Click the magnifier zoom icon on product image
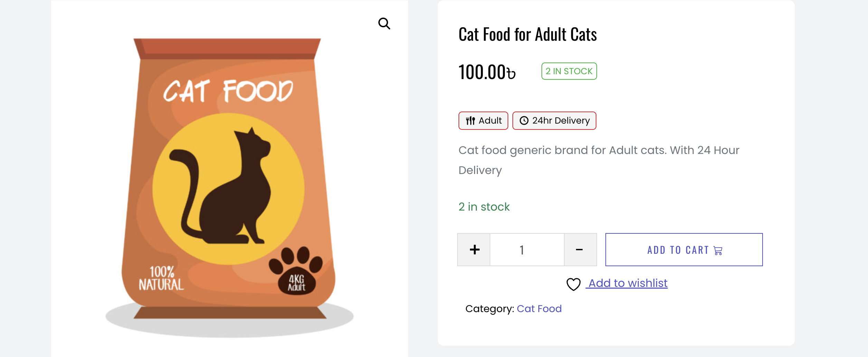The image size is (868, 357). (385, 23)
